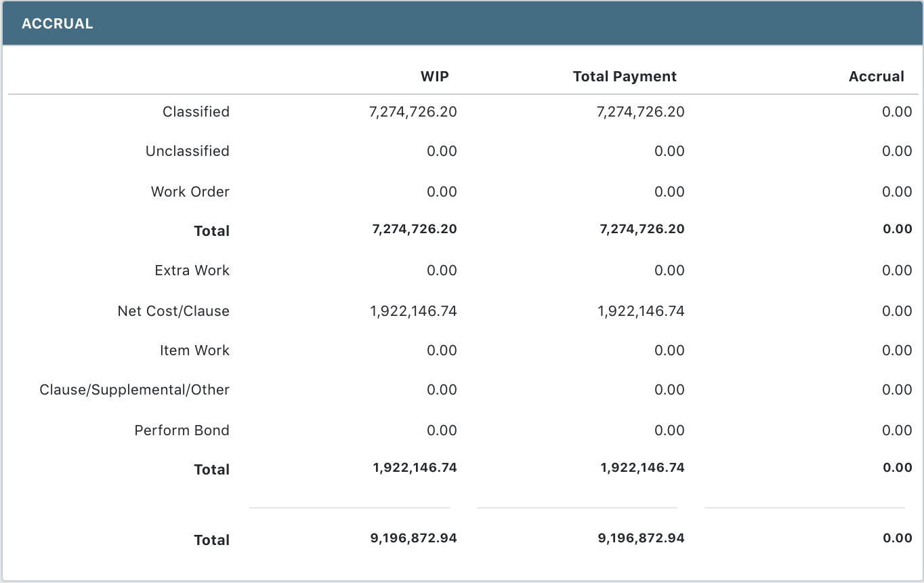Select grand total WIP value 9,196,872.94

click(414, 538)
